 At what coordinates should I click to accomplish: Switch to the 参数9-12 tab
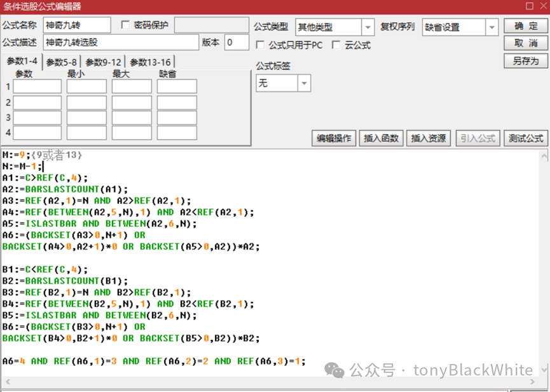(103, 62)
